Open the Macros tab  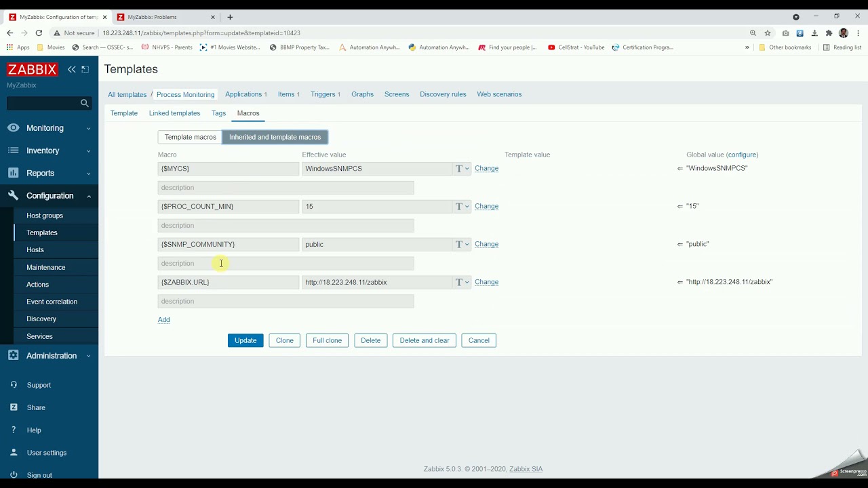[x=248, y=113]
